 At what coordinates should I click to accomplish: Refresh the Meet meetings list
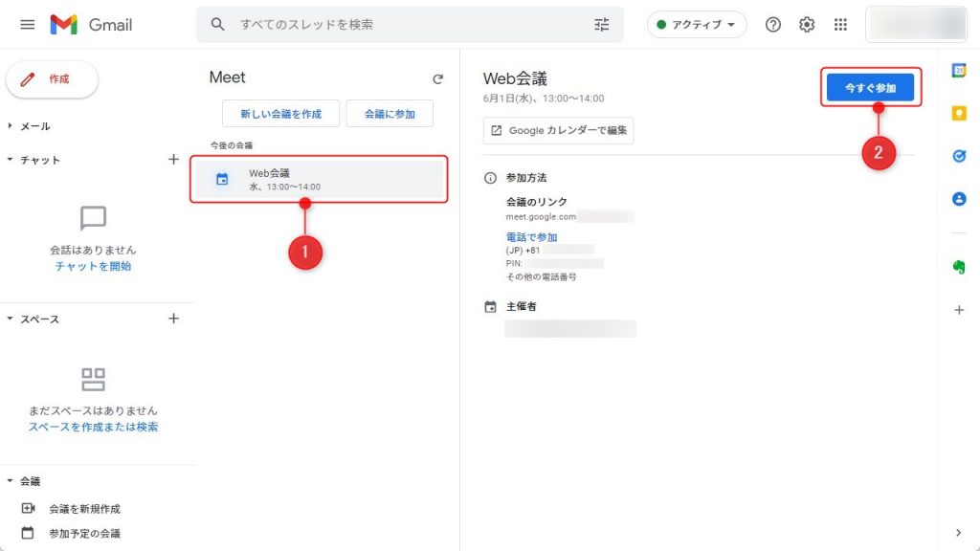[x=437, y=78]
